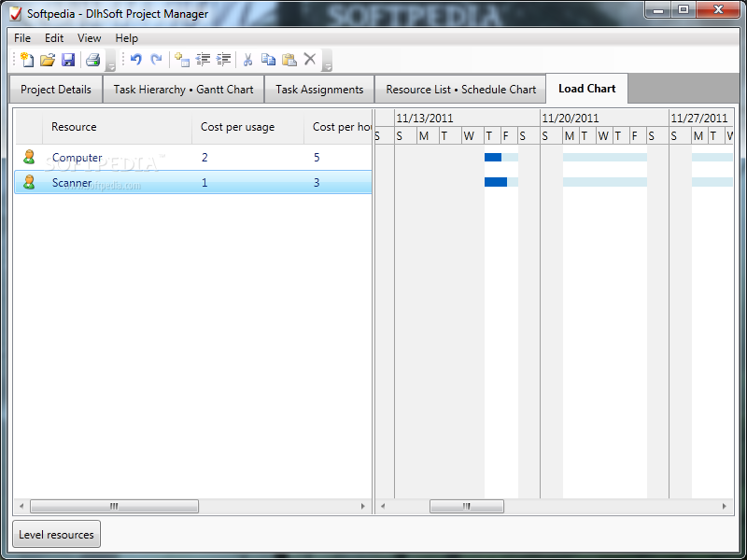Image resolution: width=747 pixels, height=560 pixels.
Task: Click left arrow of resource grid scrollbar
Action: (x=21, y=506)
